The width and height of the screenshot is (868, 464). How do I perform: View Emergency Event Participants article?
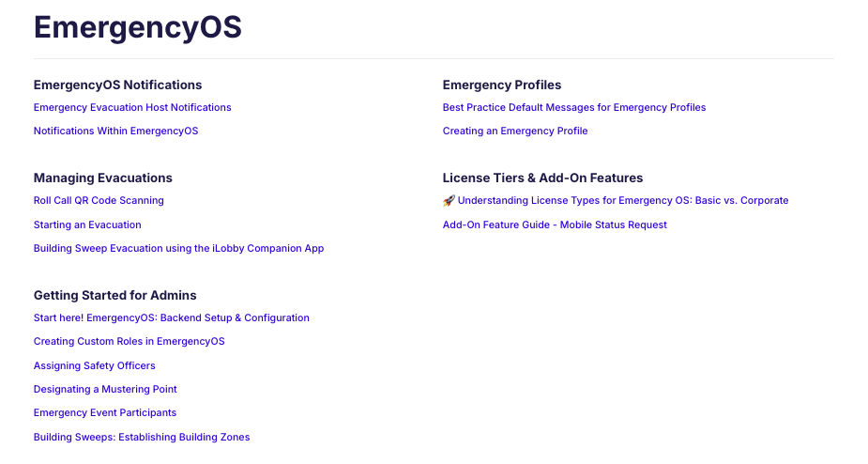(104, 413)
